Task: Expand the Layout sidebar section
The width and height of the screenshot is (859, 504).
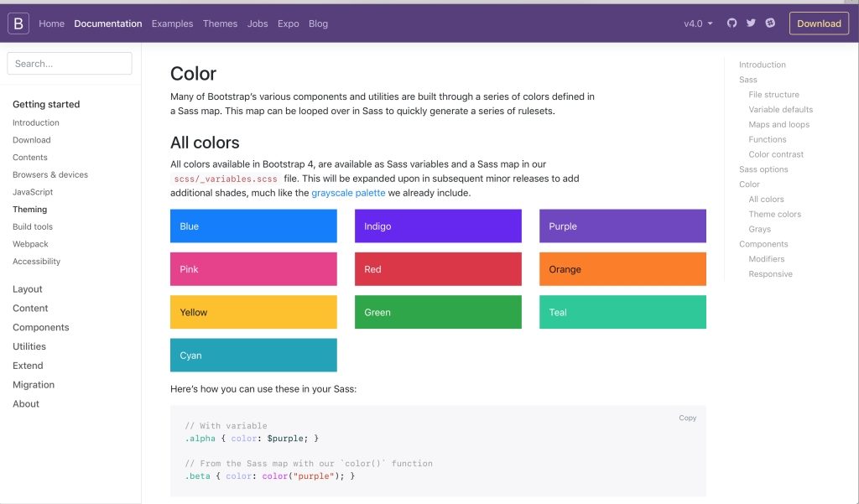Action: pyautogui.click(x=28, y=289)
